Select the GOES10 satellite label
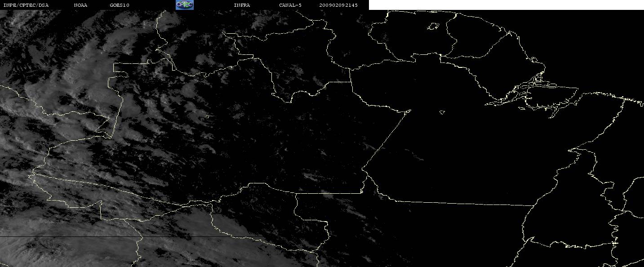This screenshot has height=267, width=644. point(120,5)
